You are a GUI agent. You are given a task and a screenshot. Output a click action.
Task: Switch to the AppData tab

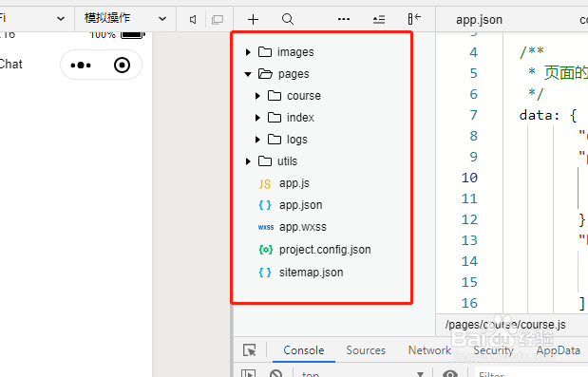[x=558, y=350]
